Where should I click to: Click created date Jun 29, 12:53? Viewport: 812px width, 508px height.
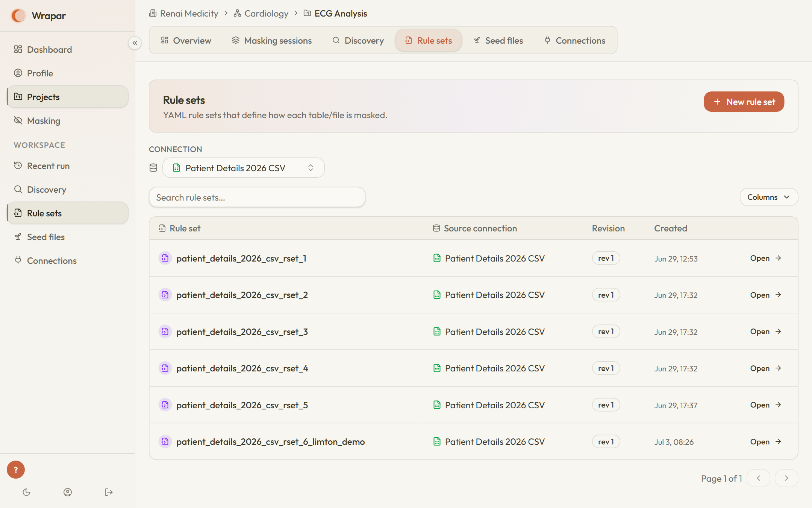pyautogui.click(x=676, y=259)
